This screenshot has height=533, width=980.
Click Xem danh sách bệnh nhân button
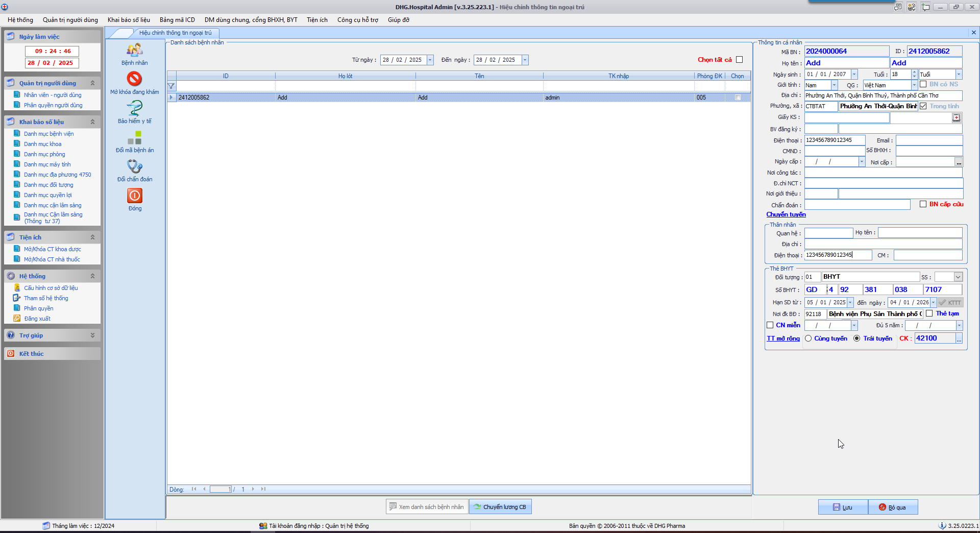(427, 507)
